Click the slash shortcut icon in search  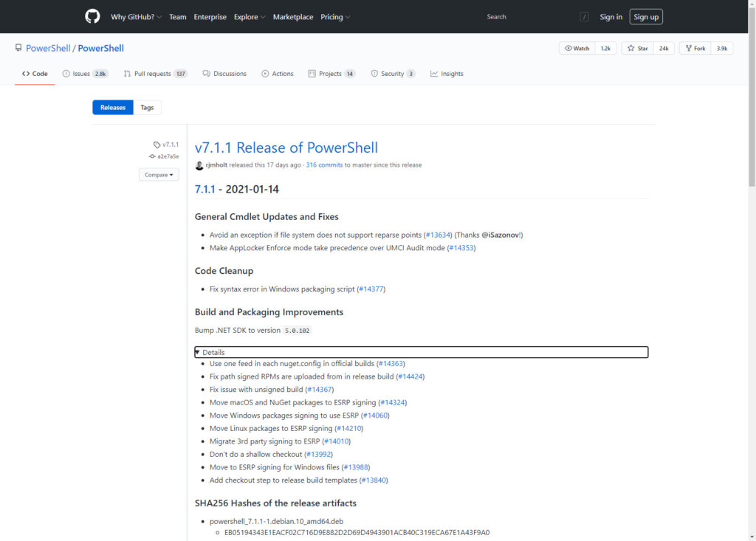click(x=584, y=17)
